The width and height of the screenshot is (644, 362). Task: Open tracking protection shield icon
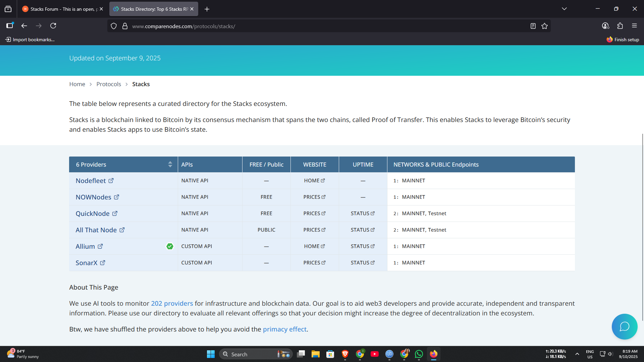pyautogui.click(x=114, y=26)
